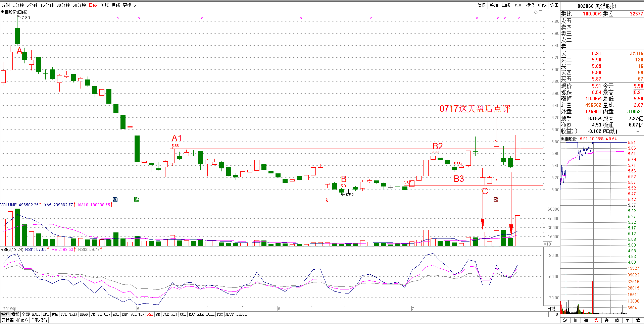The image size is (644, 324).
Task: Select the 30分钟 period
Action: tap(63, 5)
